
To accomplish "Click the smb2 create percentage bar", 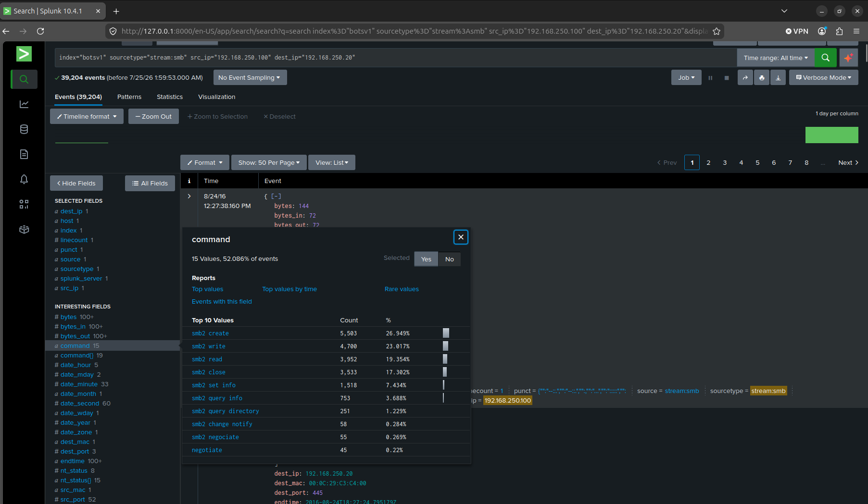I will pyautogui.click(x=446, y=333).
